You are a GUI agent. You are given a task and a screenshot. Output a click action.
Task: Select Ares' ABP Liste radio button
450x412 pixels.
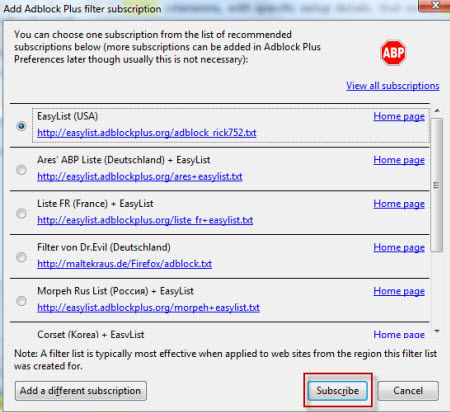coord(22,170)
